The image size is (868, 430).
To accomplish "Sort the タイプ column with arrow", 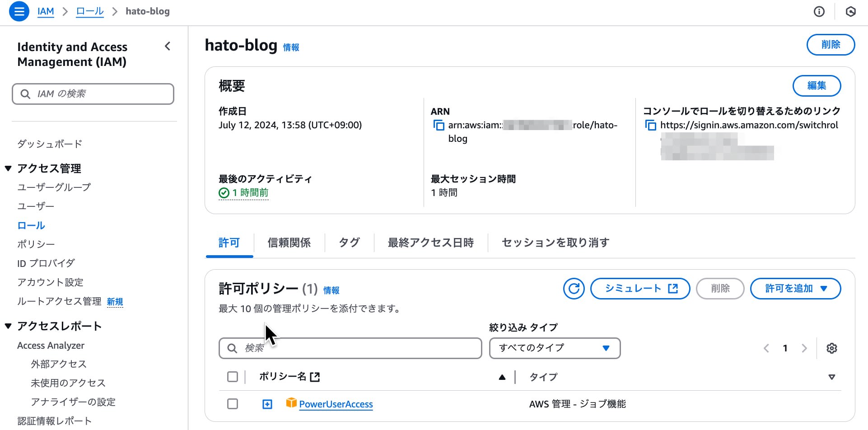I will [831, 377].
